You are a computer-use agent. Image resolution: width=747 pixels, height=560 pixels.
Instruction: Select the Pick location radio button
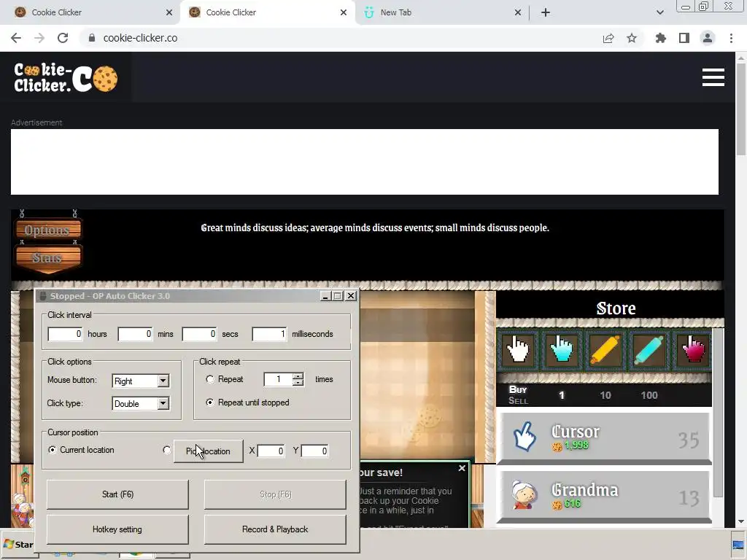pyautogui.click(x=167, y=450)
